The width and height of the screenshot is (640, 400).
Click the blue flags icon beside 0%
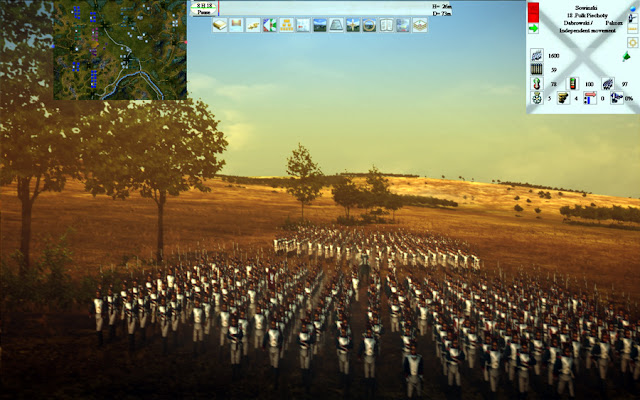pyautogui.click(x=616, y=98)
